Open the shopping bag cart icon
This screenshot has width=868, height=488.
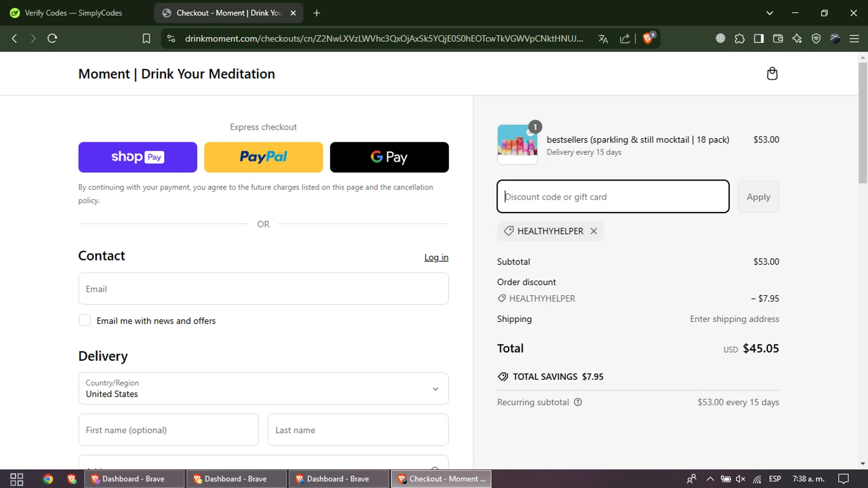tap(772, 74)
